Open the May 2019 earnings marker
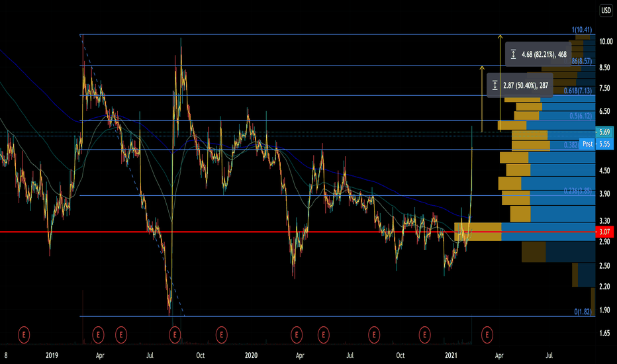Image resolution: width=617 pixels, height=364 pixels. coord(121,336)
